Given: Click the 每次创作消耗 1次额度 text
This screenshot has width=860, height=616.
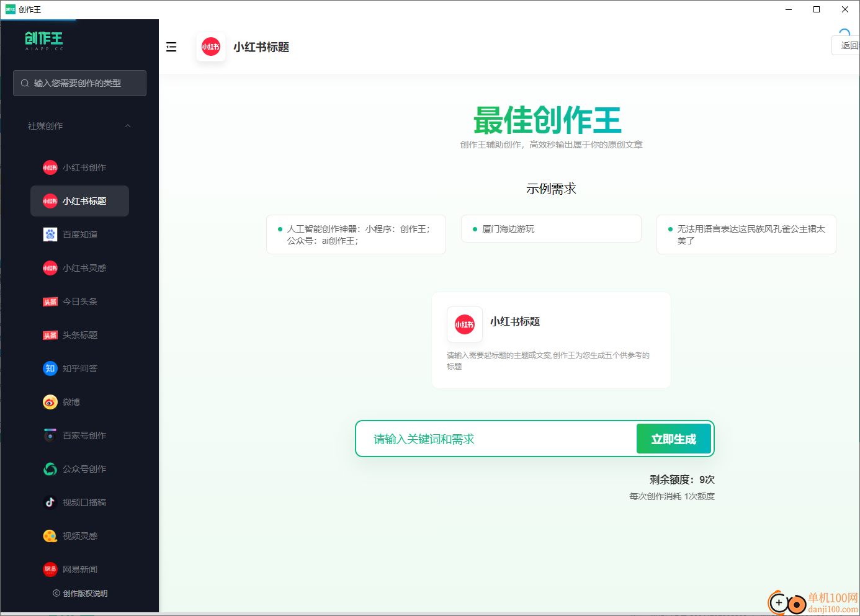Looking at the screenshot, I should coord(672,496).
